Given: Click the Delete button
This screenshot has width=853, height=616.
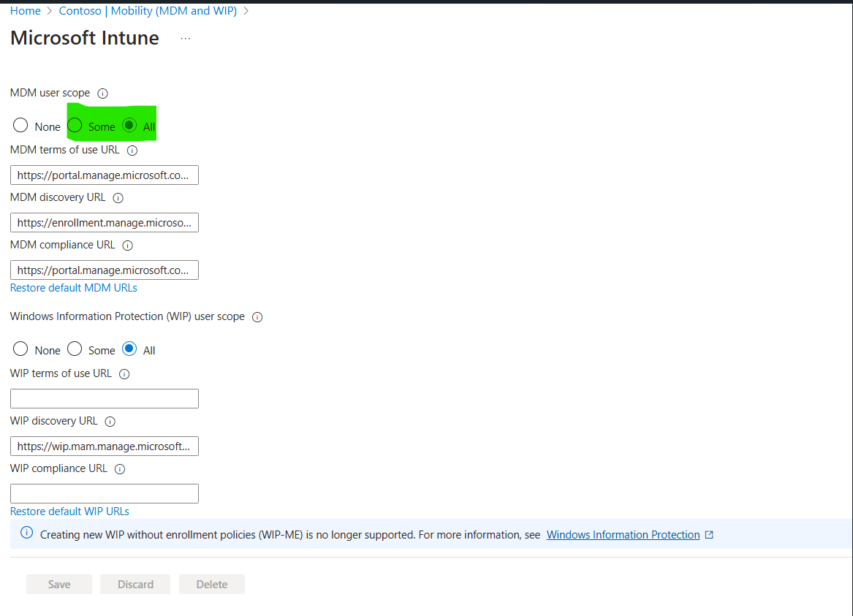Looking at the screenshot, I should pyautogui.click(x=212, y=585).
